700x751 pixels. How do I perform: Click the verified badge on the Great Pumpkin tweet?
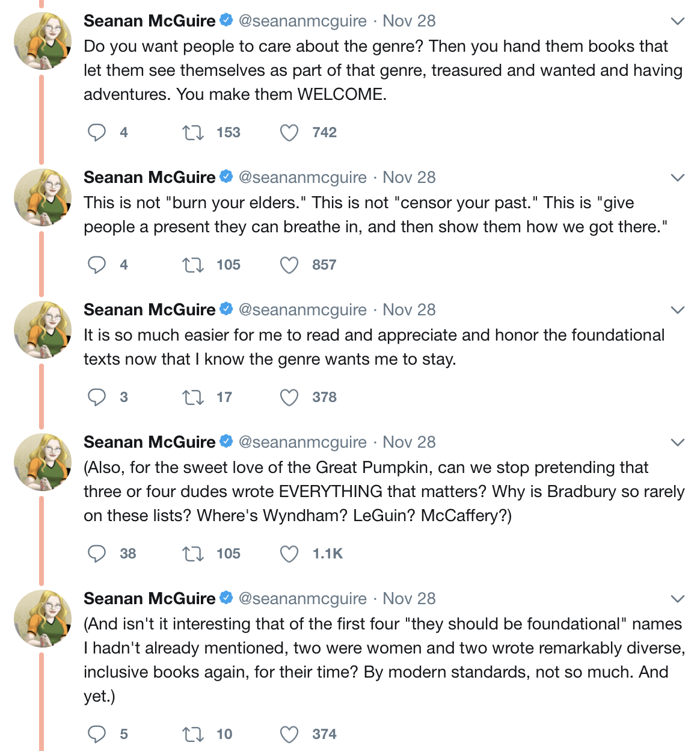[227, 442]
